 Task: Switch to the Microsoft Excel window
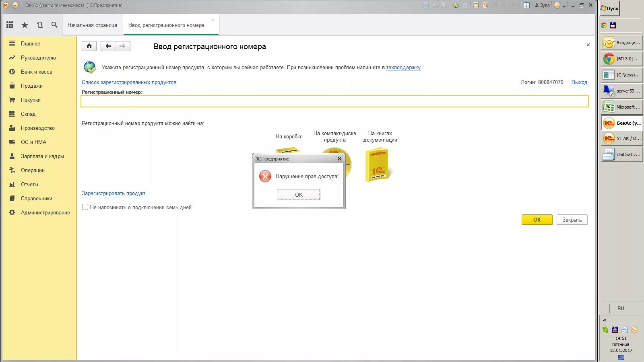pyautogui.click(x=621, y=107)
